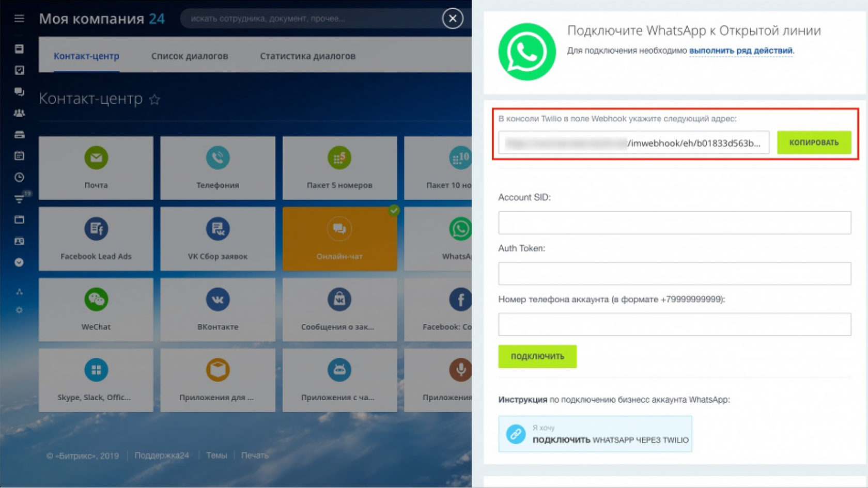
Task: Open the ВКонтакте tile
Action: 218,309
